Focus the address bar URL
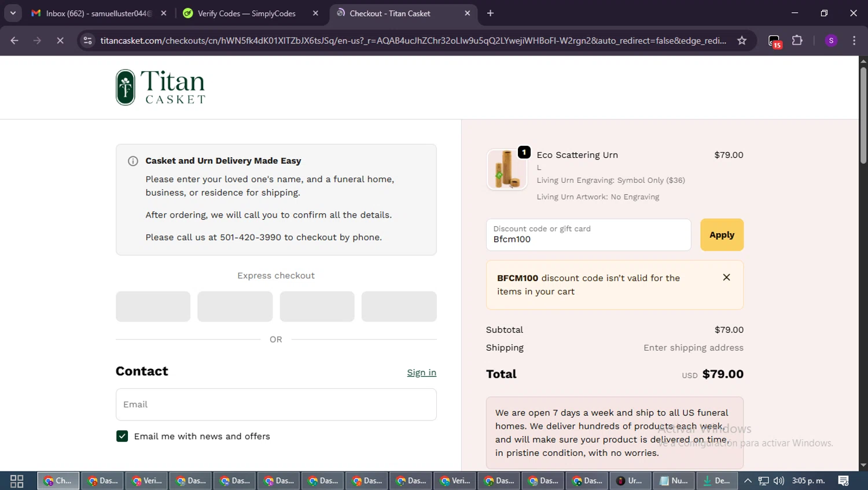Image resolution: width=868 pixels, height=490 pixels. (x=413, y=40)
